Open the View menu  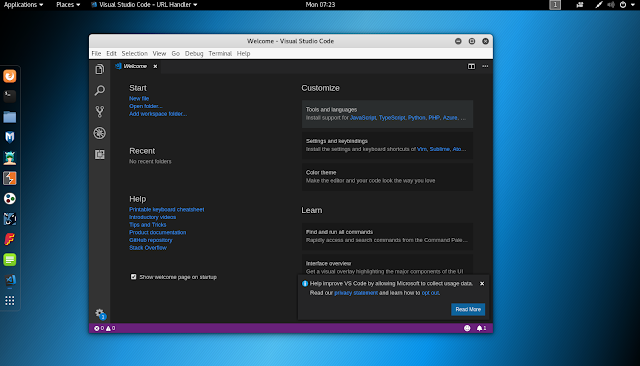(159, 53)
